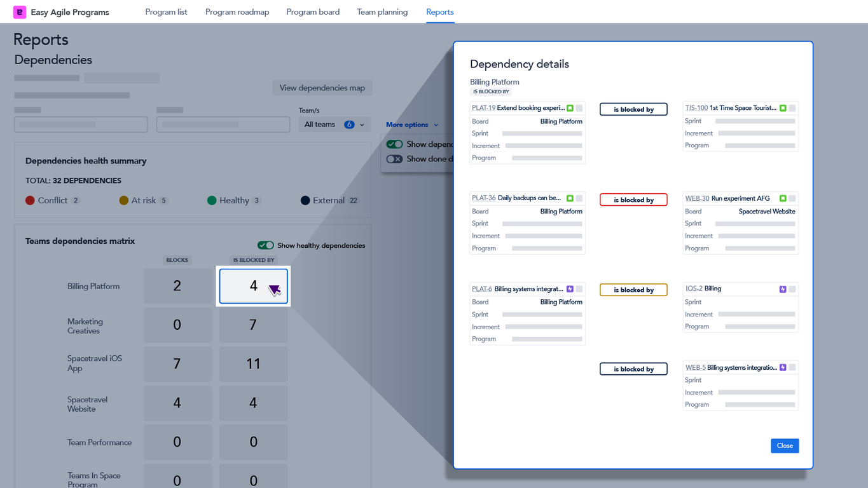This screenshot has height=488, width=868.
Task: Click the View dependencies map button
Action: pyautogui.click(x=322, y=88)
